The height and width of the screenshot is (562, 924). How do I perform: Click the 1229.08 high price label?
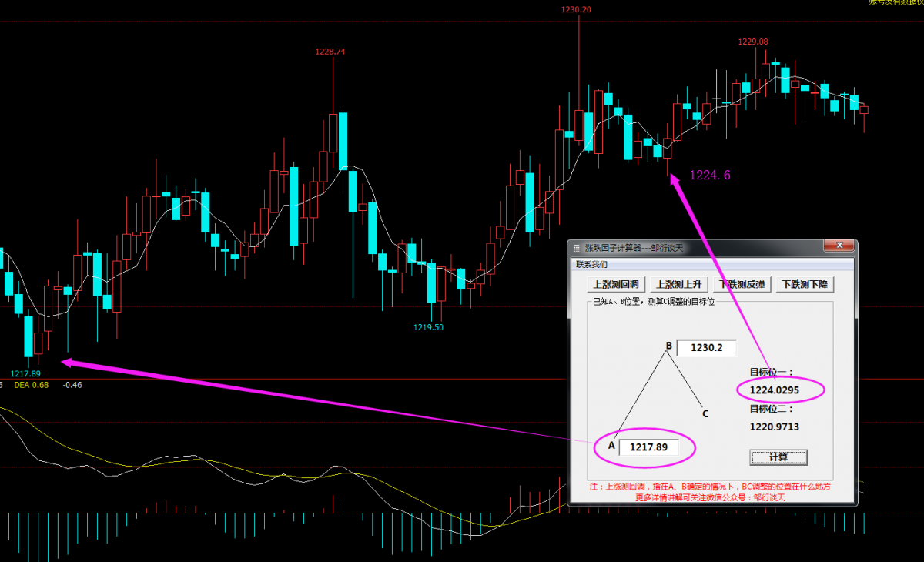click(x=753, y=42)
